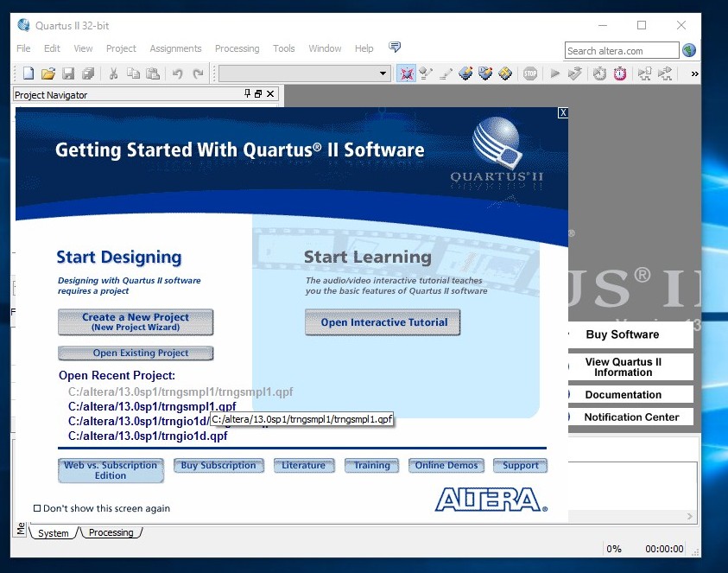Screen dimensions: 728x573
Task: Click the Start Compilation play icon
Action: coord(554,73)
